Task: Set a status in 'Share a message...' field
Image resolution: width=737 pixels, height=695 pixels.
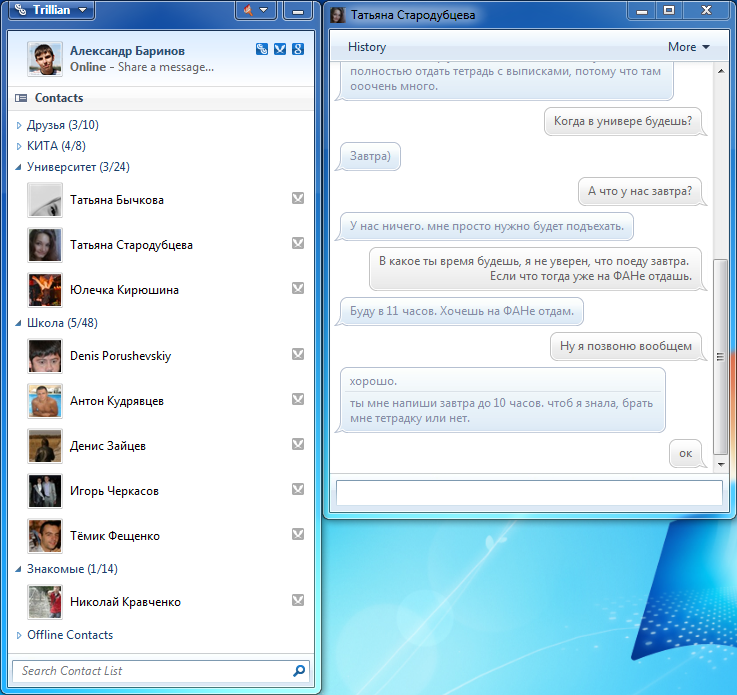Action: pos(166,67)
